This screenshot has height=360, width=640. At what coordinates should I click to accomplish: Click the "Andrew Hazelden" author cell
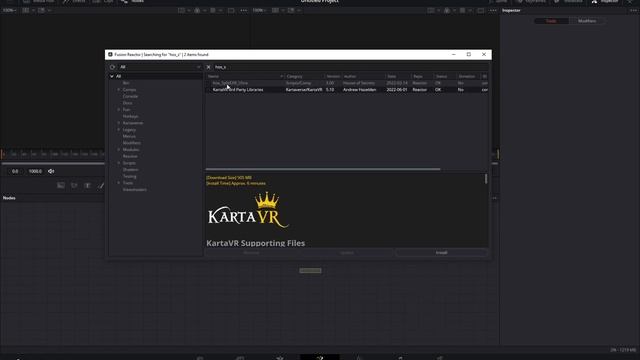[359, 90]
